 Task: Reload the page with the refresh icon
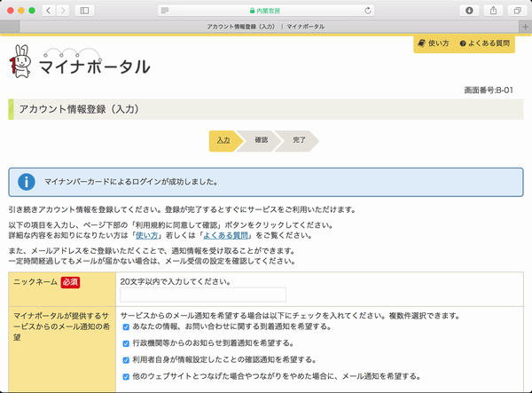coord(368,11)
